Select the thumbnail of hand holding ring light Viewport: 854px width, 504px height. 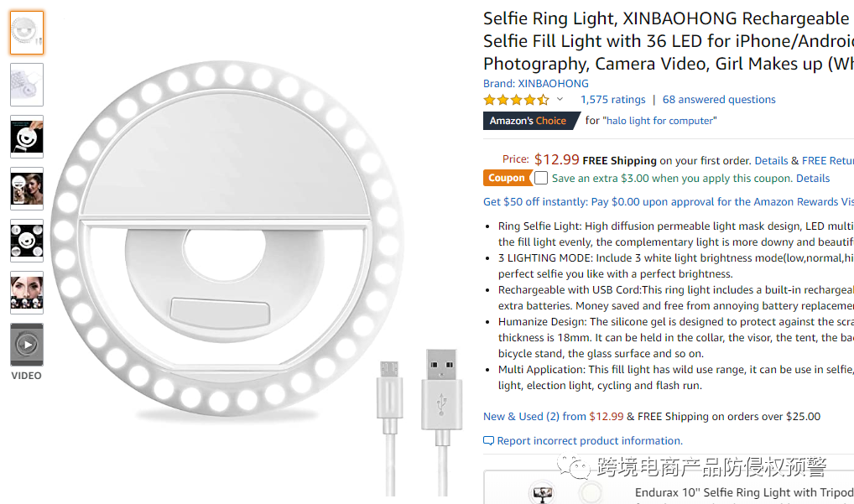click(x=27, y=137)
